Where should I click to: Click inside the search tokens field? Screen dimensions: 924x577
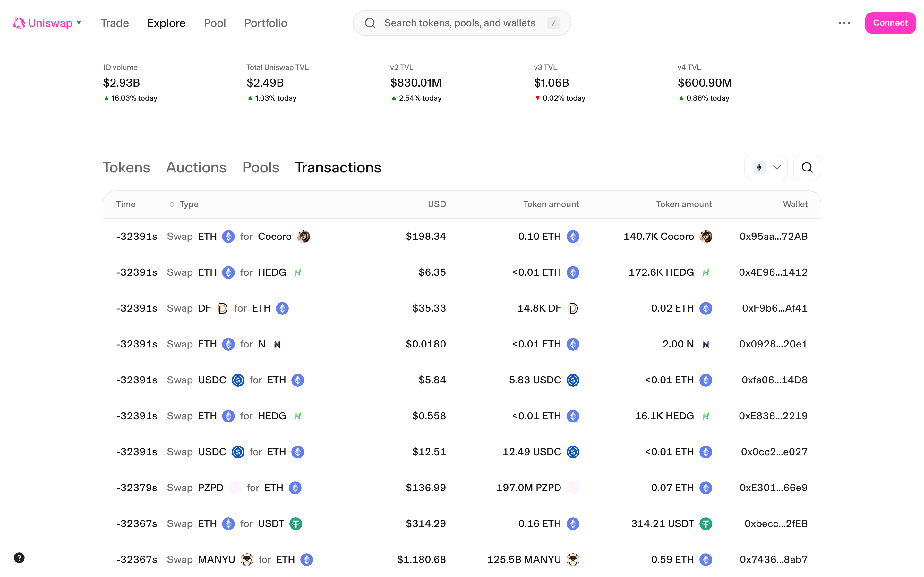(458, 23)
